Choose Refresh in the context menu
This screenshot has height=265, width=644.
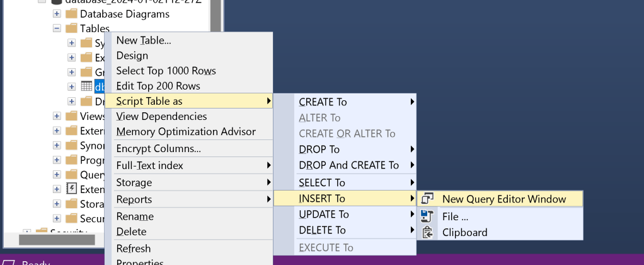(x=188, y=249)
